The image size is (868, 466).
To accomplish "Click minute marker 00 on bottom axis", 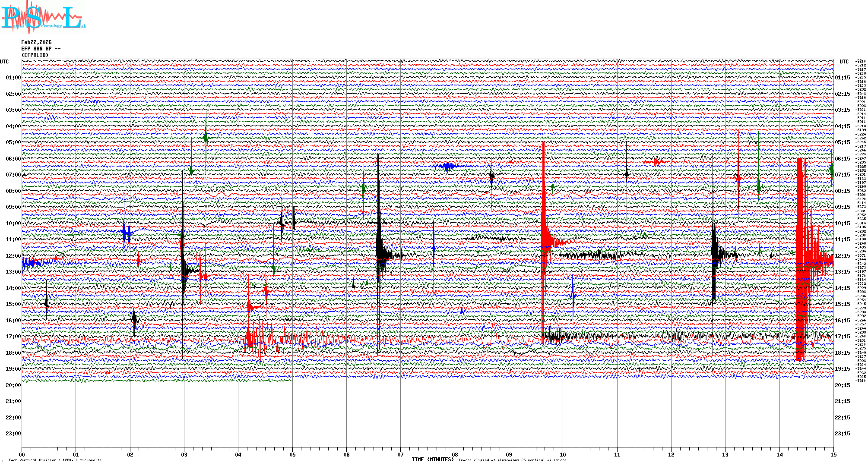I will pos(22,454).
